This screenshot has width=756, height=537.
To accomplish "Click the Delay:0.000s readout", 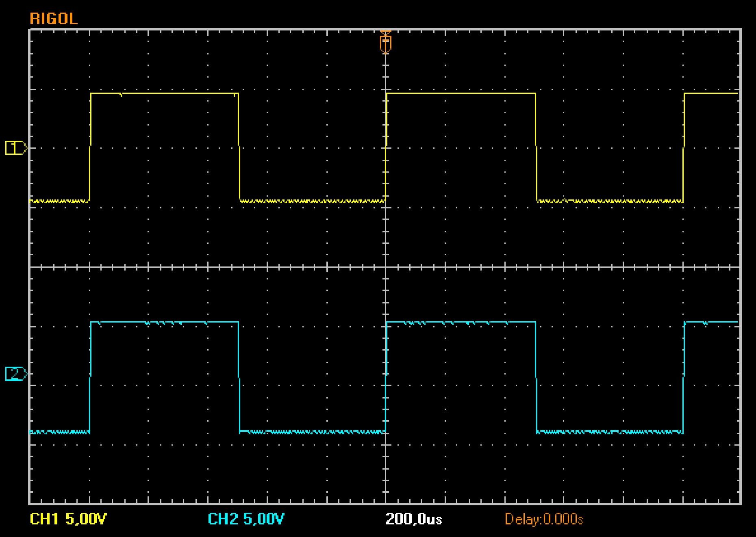I will [544, 519].
